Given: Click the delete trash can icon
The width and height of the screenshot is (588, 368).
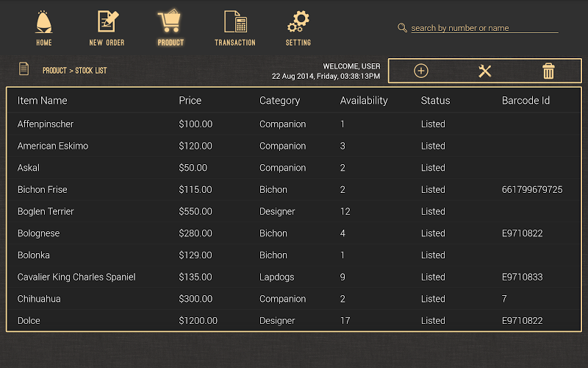Looking at the screenshot, I should tap(548, 71).
